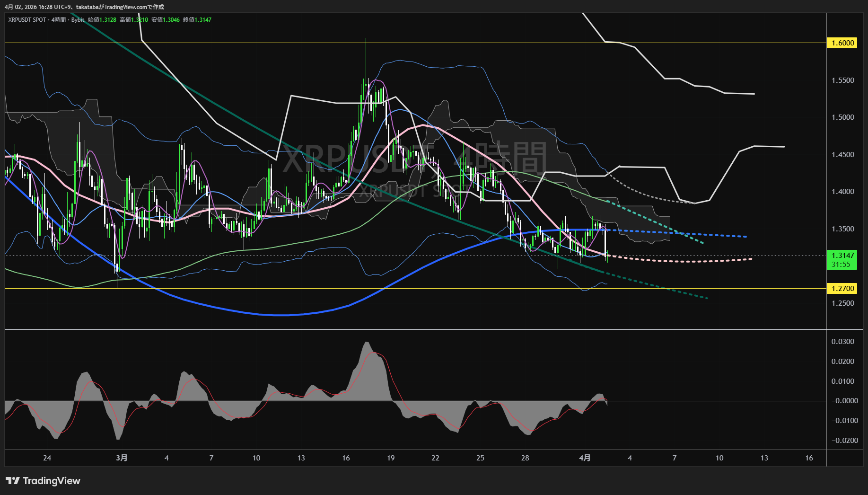Viewport: 868px width, 495px height.
Task: Click the -0.0200 tick on indicator axis
Action: point(843,441)
